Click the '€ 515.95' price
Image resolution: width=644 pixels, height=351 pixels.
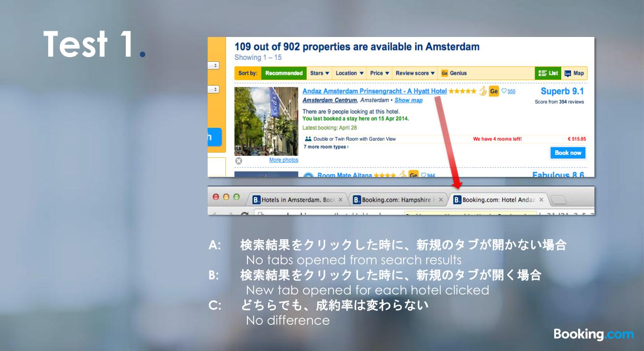tap(577, 139)
